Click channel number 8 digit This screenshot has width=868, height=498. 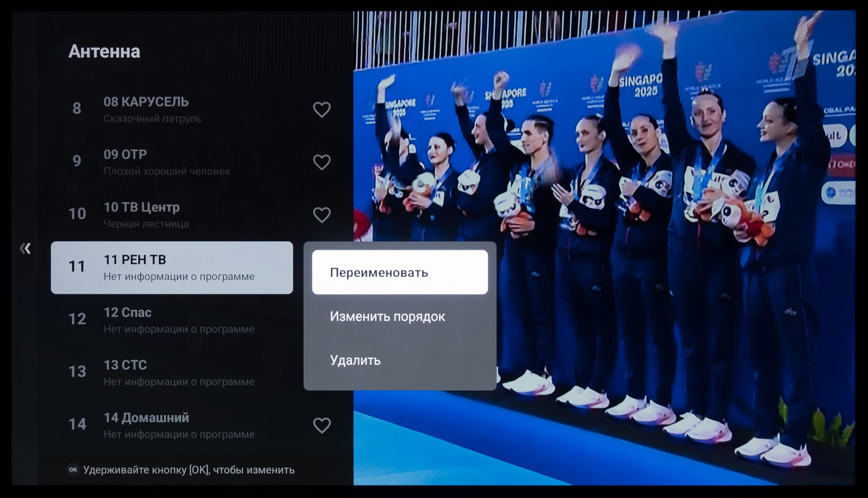(x=77, y=109)
